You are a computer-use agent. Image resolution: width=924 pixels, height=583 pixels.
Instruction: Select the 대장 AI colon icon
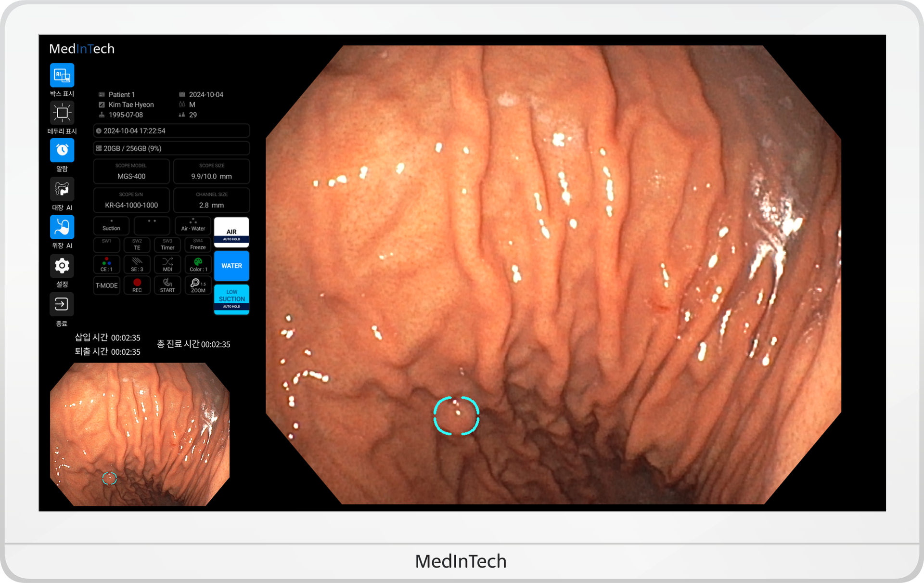[x=62, y=189]
